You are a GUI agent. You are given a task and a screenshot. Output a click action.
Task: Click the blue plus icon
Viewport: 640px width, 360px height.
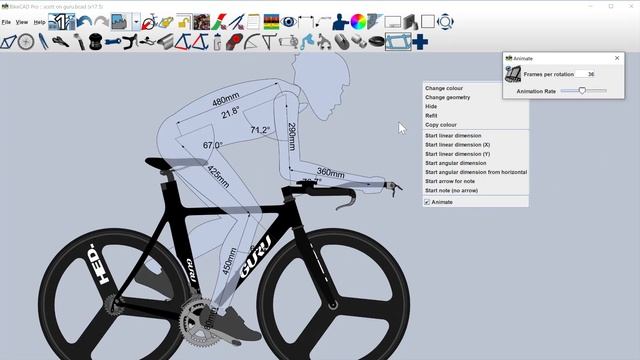coord(420,42)
